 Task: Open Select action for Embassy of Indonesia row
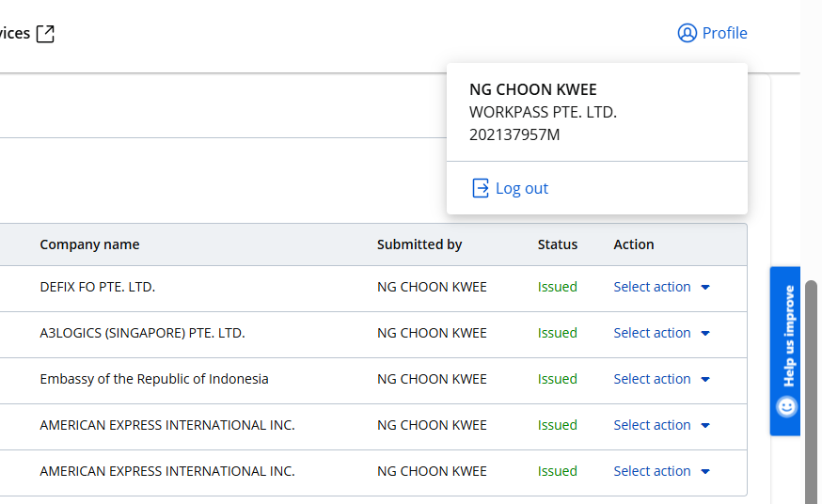click(661, 379)
